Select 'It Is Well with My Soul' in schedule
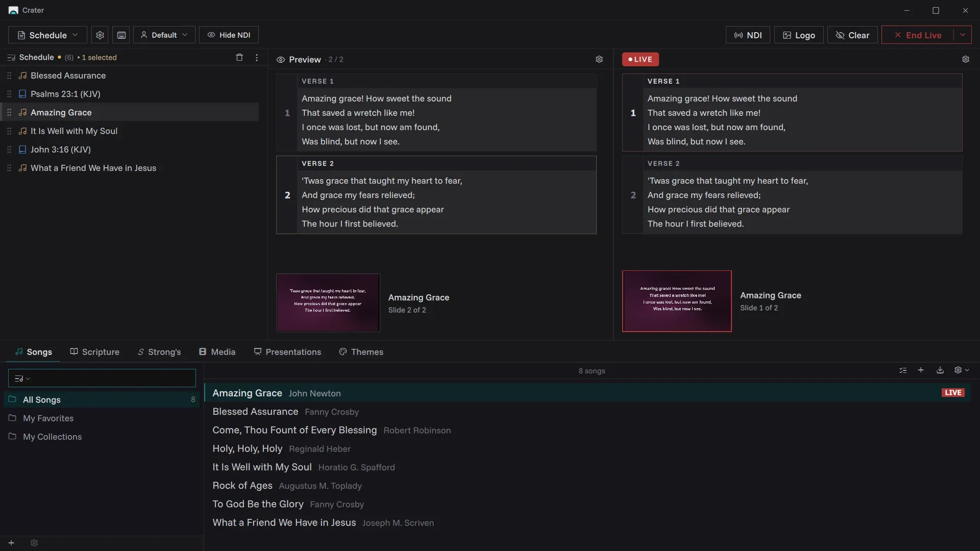The width and height of the screenshot is (980, 551). coord(130,131)
